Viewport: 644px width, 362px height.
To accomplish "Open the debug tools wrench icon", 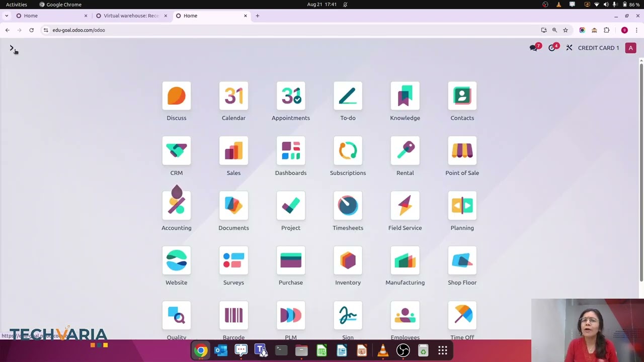I will (569, 48).
